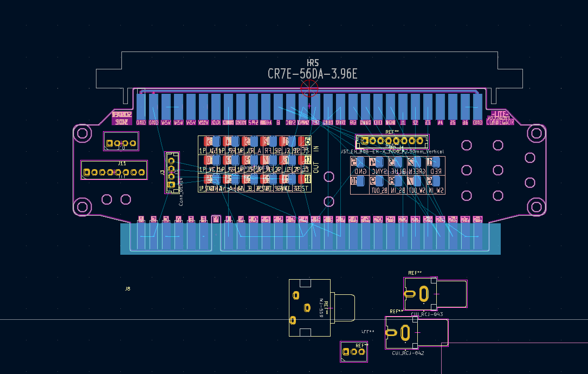The height and width of the screenshot is (374, 588).
Task: Click solder jumper pad 8 labeled BS_IN
Action: pyautogui.click(x=397, y=181)
